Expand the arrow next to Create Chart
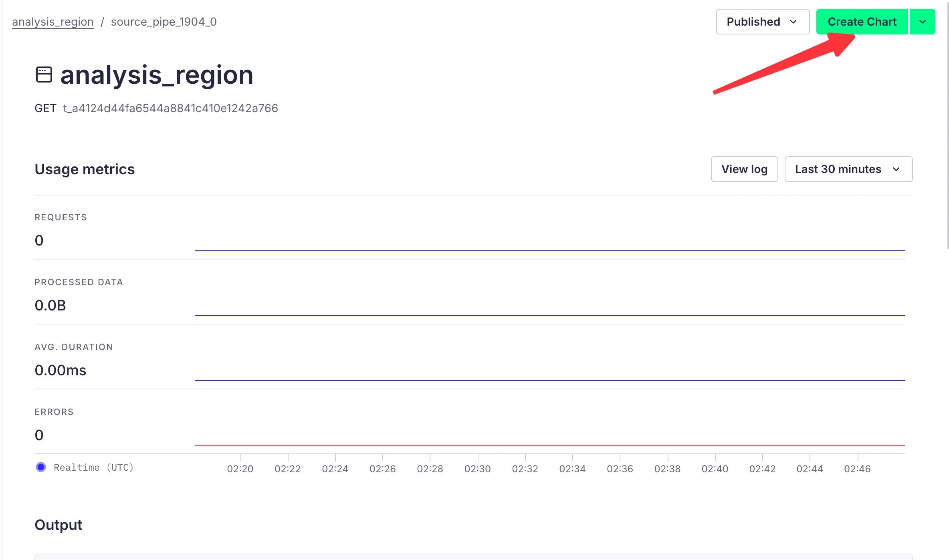This screenshot has height=560, width=949. (x=922, y=22)
